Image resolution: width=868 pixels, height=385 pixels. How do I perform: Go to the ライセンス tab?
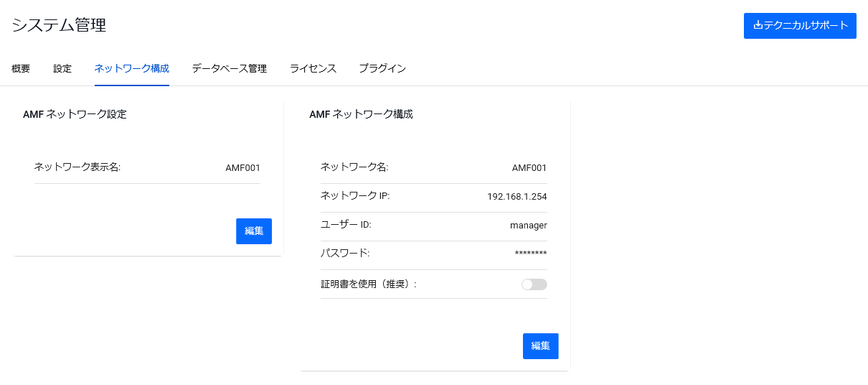pos(313,69)
